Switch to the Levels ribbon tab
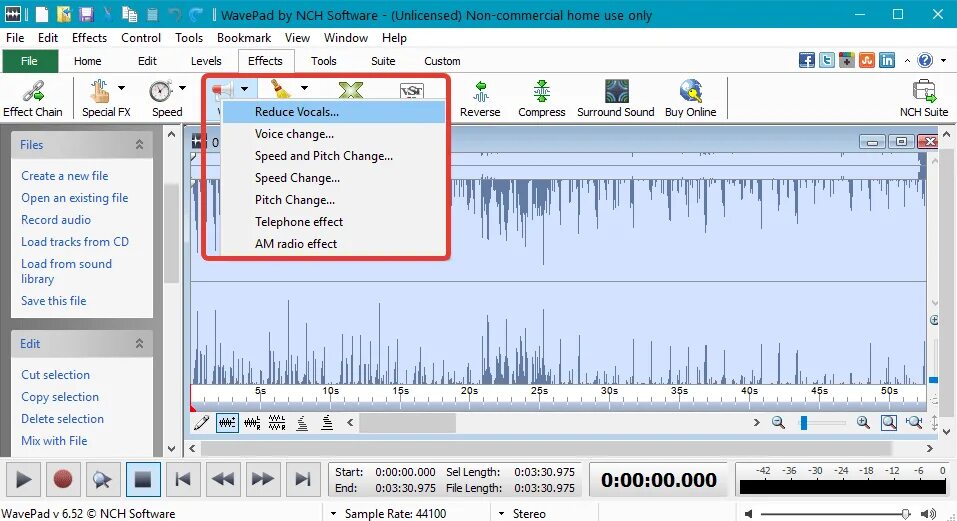 (x=206, y=61)
